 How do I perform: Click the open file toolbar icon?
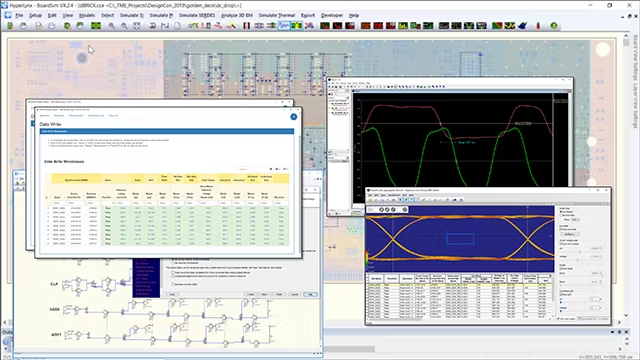point(24,26)
